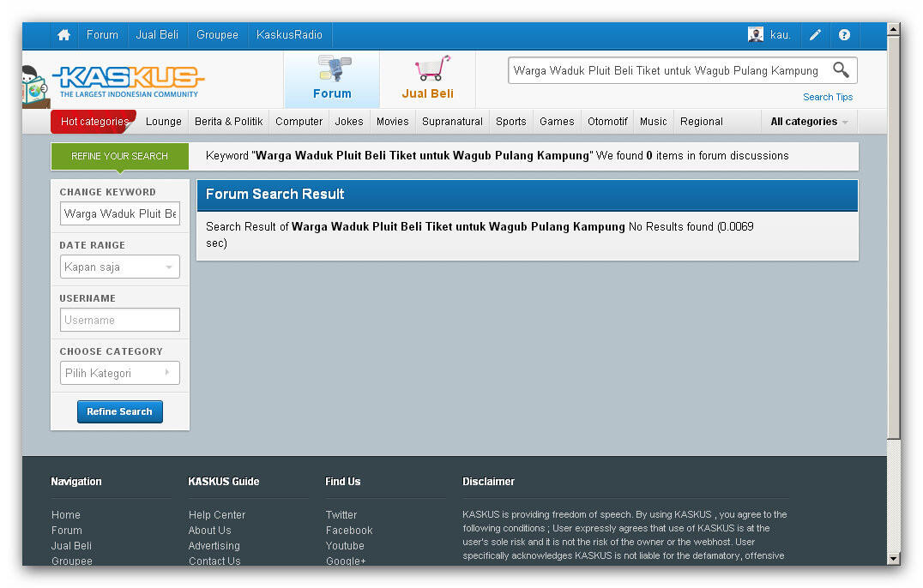Viewport: 923px width, 588px height.
Task: Open the user avatar icon
Action: [x=755, y=34]
